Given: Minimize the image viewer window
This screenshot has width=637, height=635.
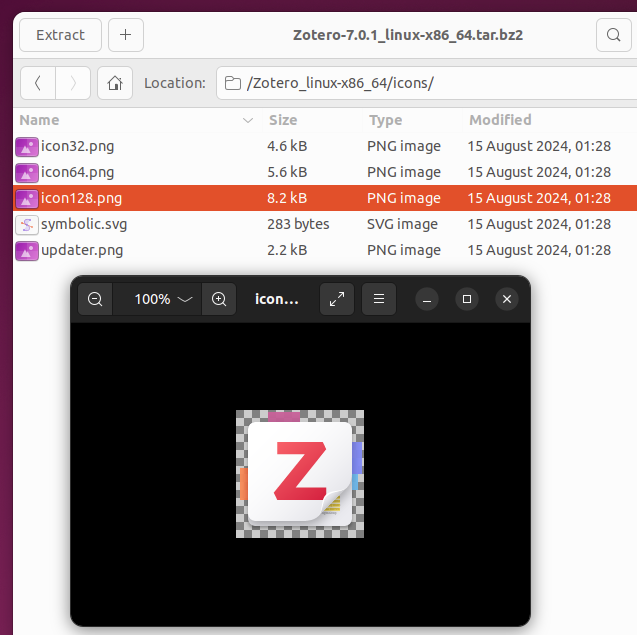Looking at the screenshot, I should [427, 299].
